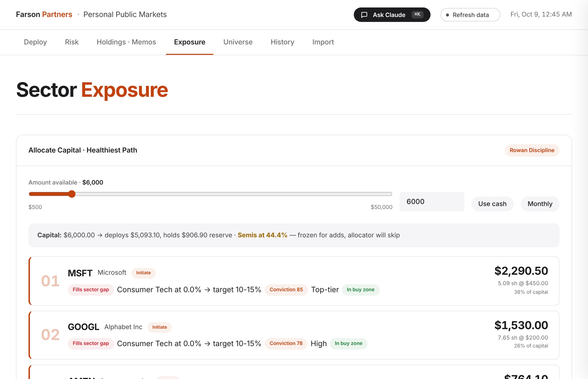Viewport: 588px width, 379px height.
Task: Click the MSFT ticker in card 01
Action: point(80,273)
